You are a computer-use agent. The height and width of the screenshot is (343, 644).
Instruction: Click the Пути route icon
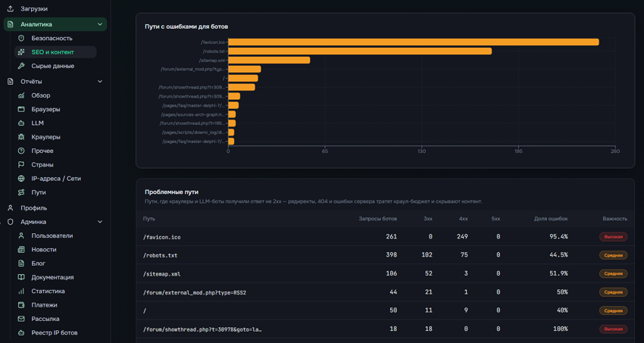click(21, 192)
